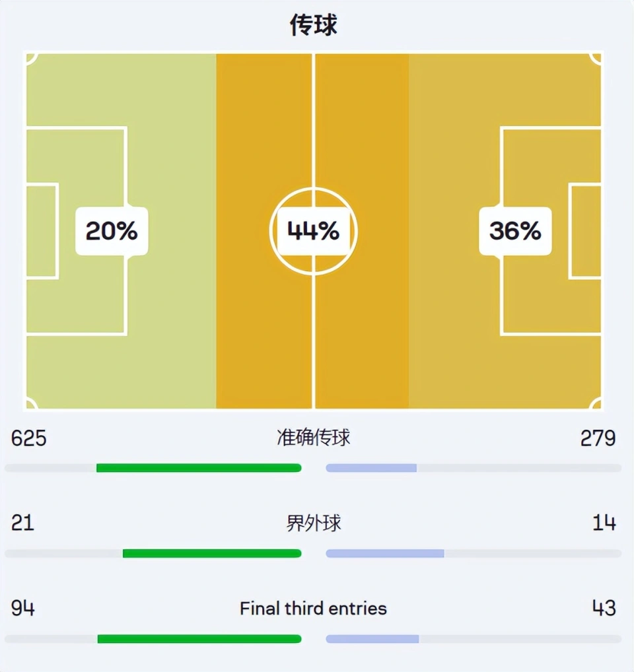This screenshot has width=634, height=672.
Task: Click the 20% left third label
Action: click(x=112, y=231)
